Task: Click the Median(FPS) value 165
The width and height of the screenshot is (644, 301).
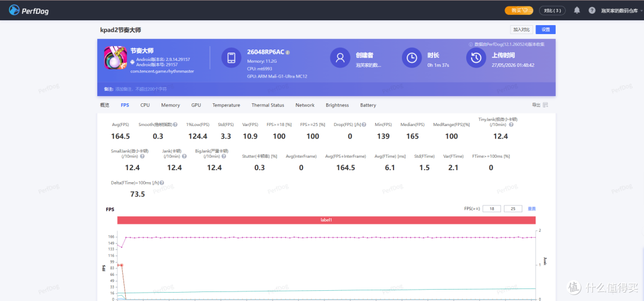Action: [413, 137]
